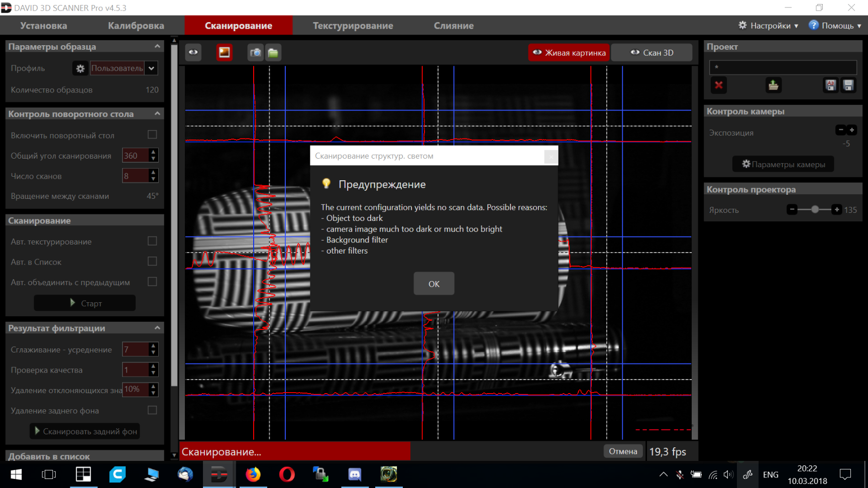Viewport: 868px width, 488px height.
Task: Open the Настройки dropdown menu
Action: (769, 26)
